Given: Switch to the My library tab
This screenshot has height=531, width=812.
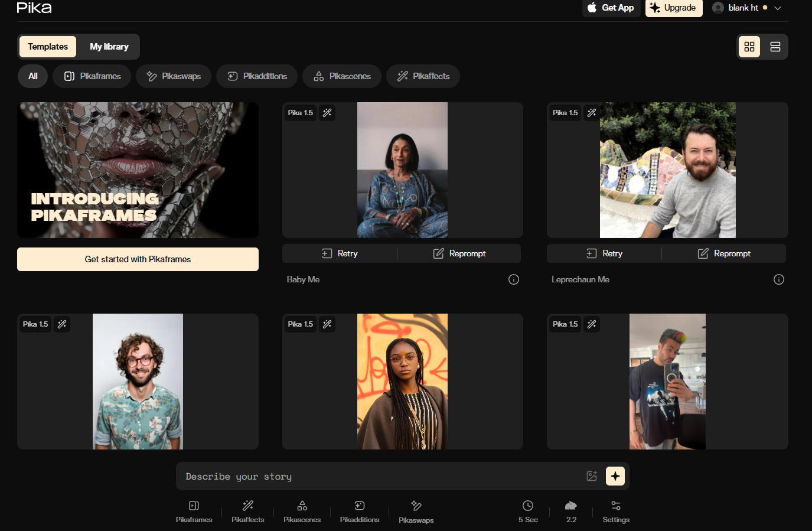Looking at the screenshot, I should [109, 46].
